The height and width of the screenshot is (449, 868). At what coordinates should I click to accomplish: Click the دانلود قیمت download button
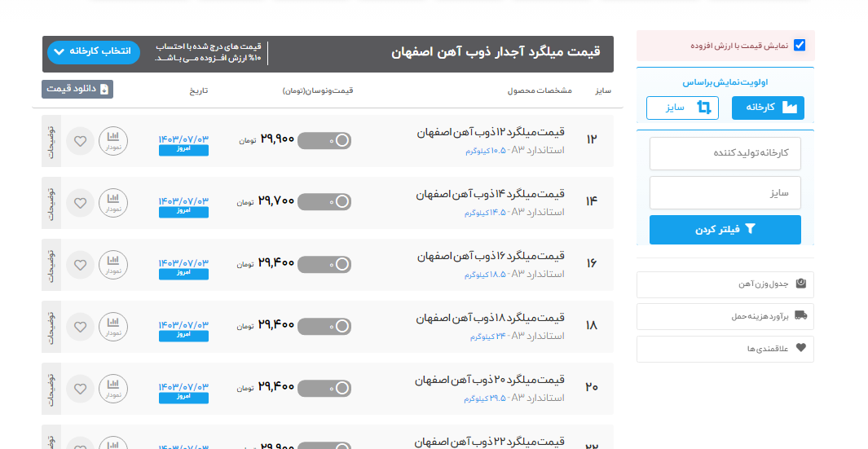(77, 89)
